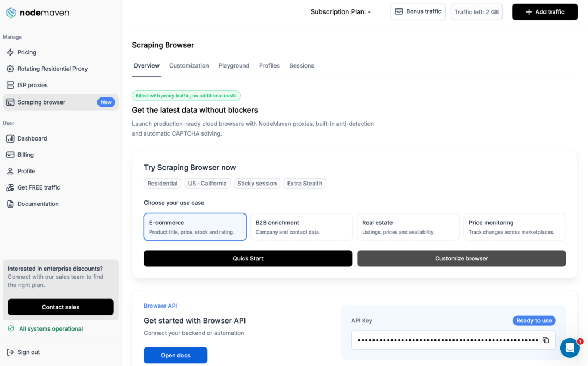The image size is (588, 366).
Task: Click the Sign out link
Action: coord(28,352)
